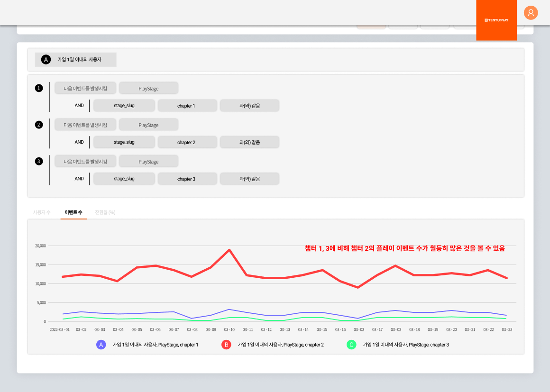Switch to the 사용자 수 tab

(x=42, y=212)
